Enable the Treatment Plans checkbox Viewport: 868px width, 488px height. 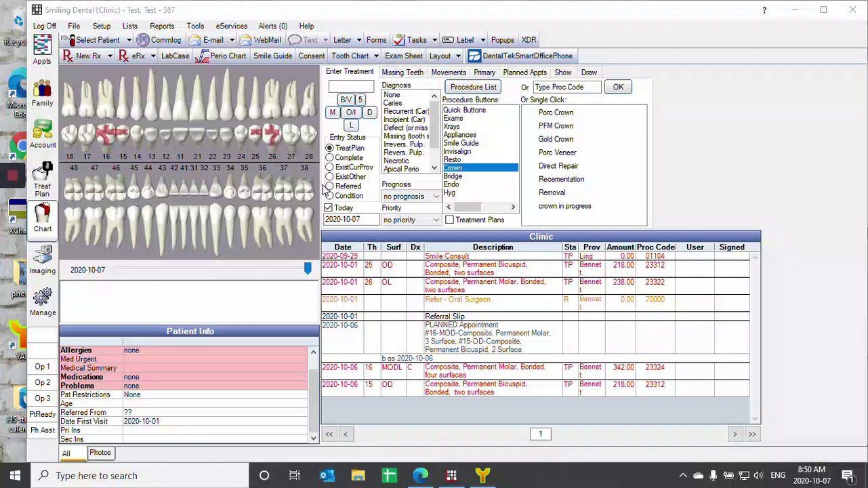(449, 220)
